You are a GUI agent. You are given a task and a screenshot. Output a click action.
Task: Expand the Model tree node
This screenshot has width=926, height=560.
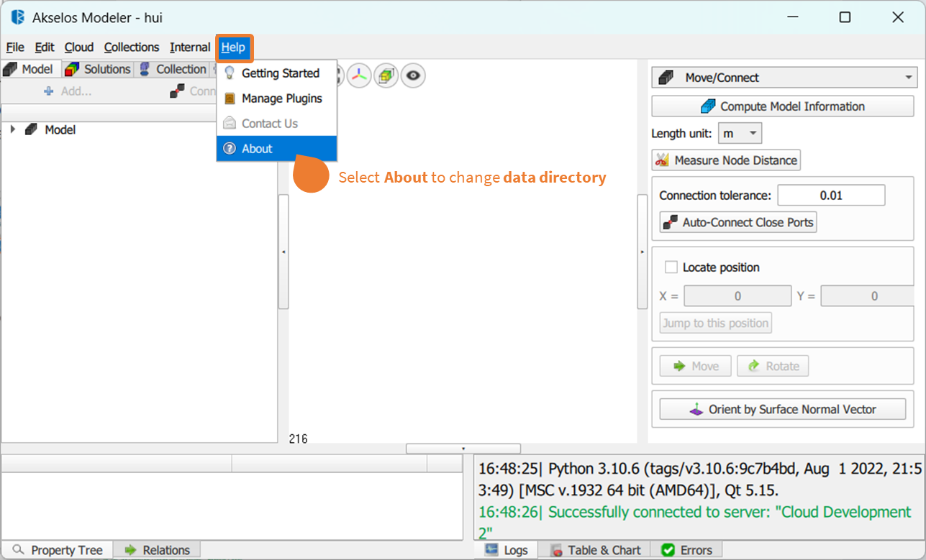pyautogui.click(x=12, y=129)
